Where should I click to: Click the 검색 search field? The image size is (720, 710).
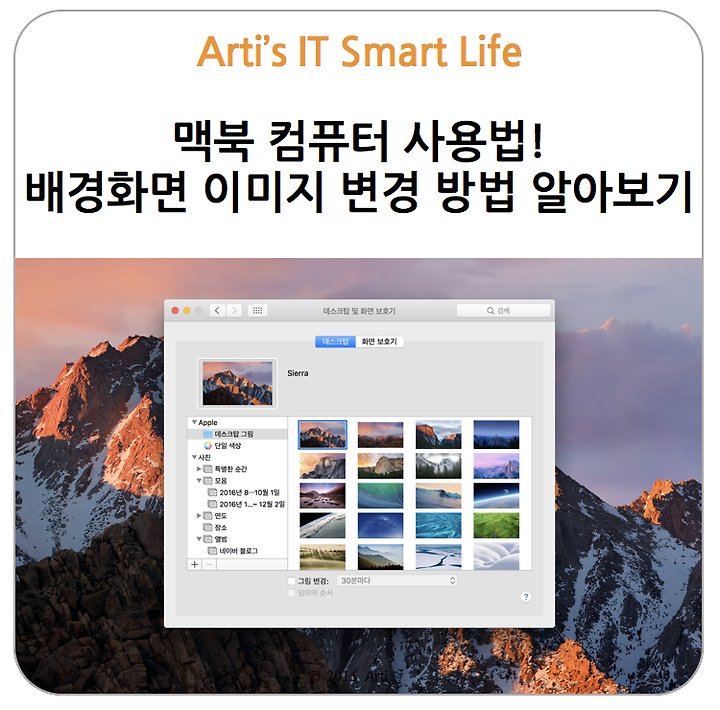click(x=503, y=311)
